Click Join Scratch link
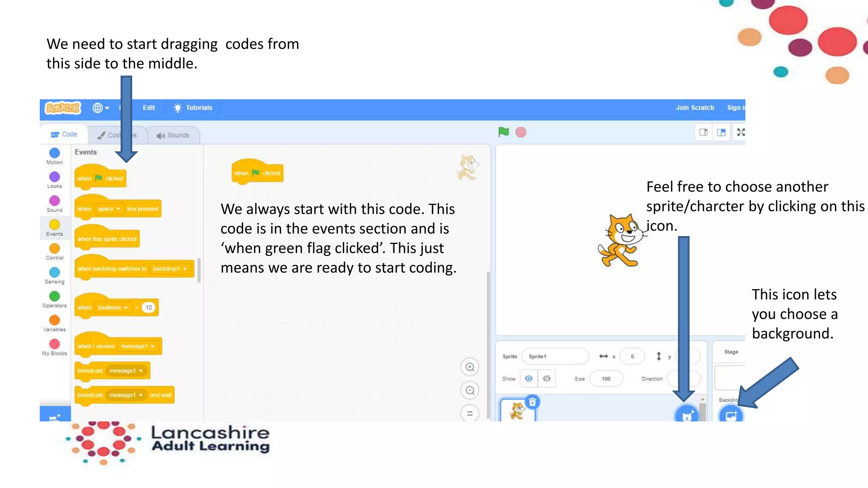Image resolution: width=868 pixels, height=488 pixels. (695, 108)
